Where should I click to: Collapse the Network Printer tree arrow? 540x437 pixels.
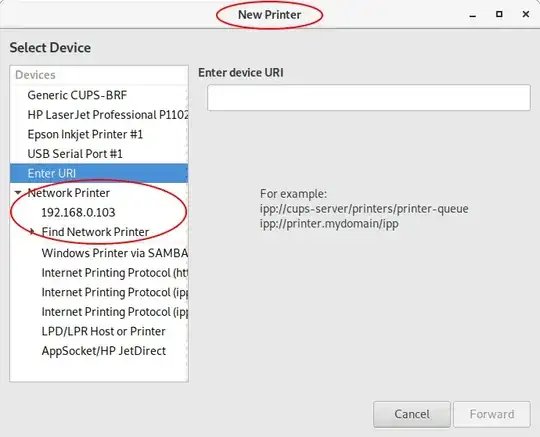tap(18, 193)
